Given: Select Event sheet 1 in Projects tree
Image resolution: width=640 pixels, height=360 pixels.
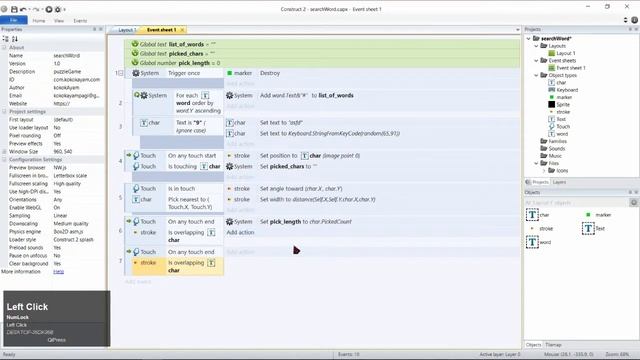Looking at the screenshot, I should [x=567, y=68].
